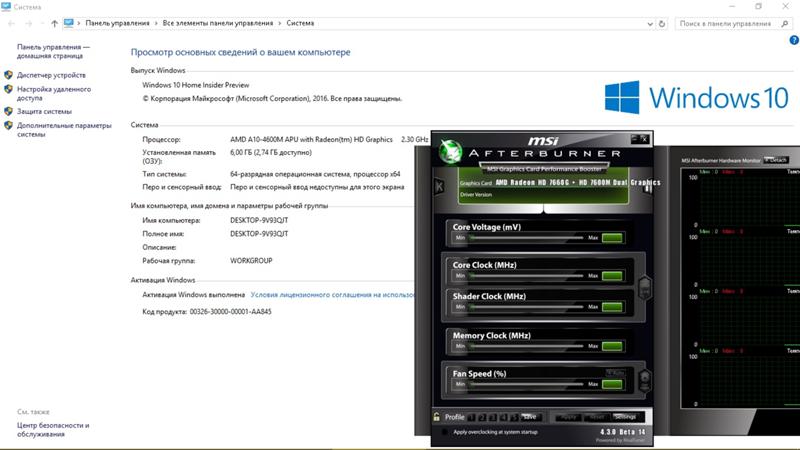Click the Shader Clock slider track
The width and height of the screenshot is (800, 450).
point(527,307)
